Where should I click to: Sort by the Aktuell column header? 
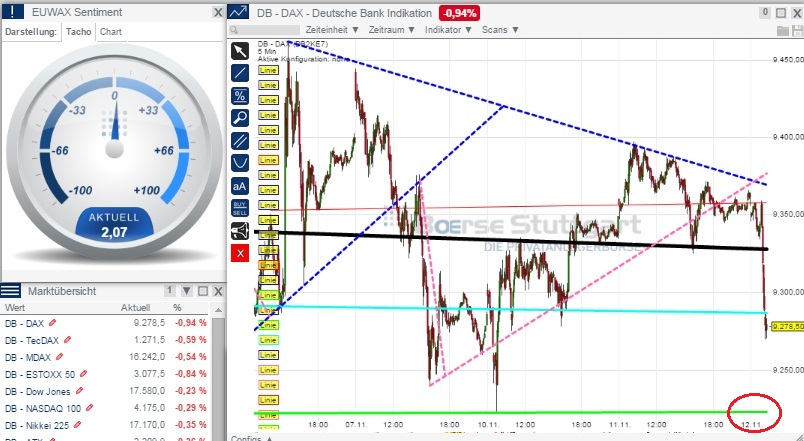coord(135,308)
